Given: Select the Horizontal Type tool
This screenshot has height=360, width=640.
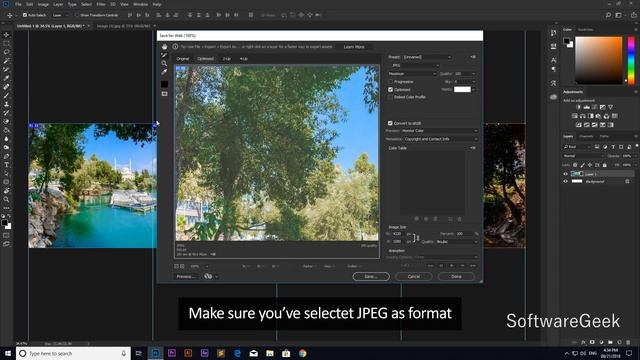Looking at the screenshot, I should point(6,165).
